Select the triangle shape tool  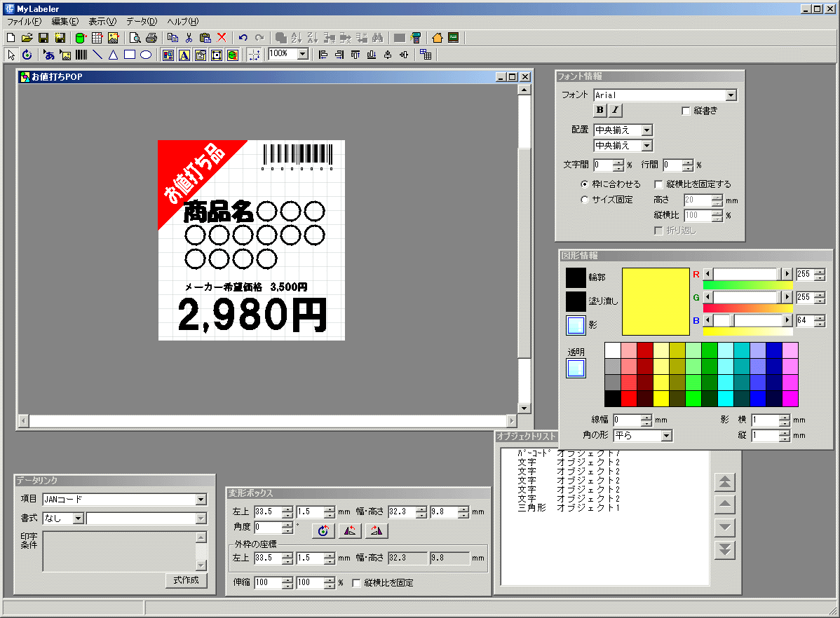[113, 55]
